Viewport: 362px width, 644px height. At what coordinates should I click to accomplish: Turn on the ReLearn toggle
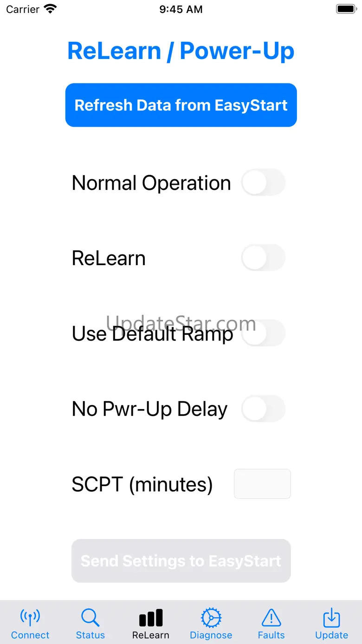tap(263, 258)
